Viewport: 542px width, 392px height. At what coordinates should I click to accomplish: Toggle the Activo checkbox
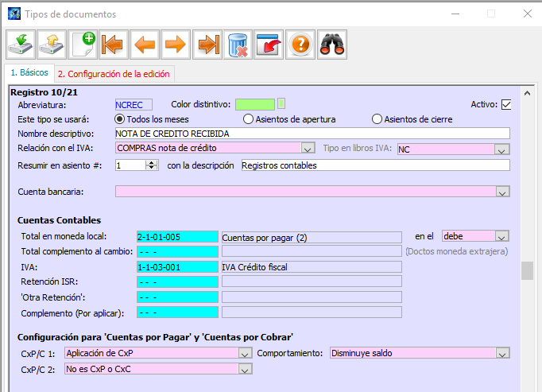point(505,104)
